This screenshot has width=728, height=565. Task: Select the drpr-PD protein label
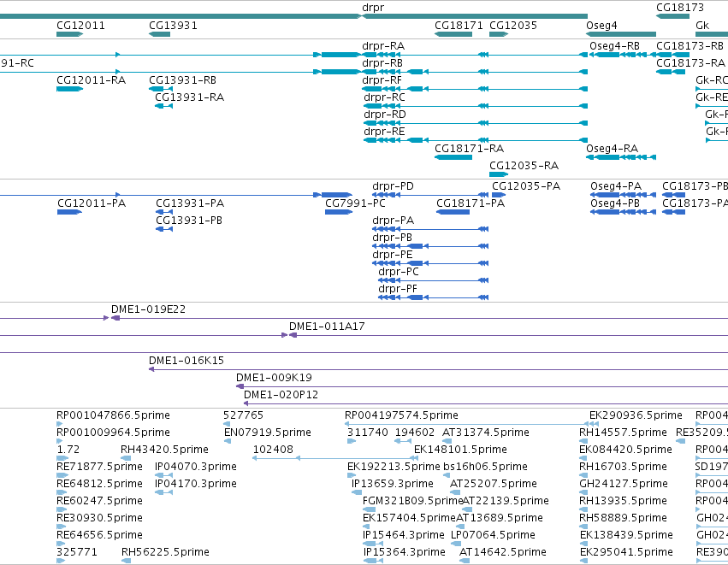pyautogui.click(x=393, y=186)
